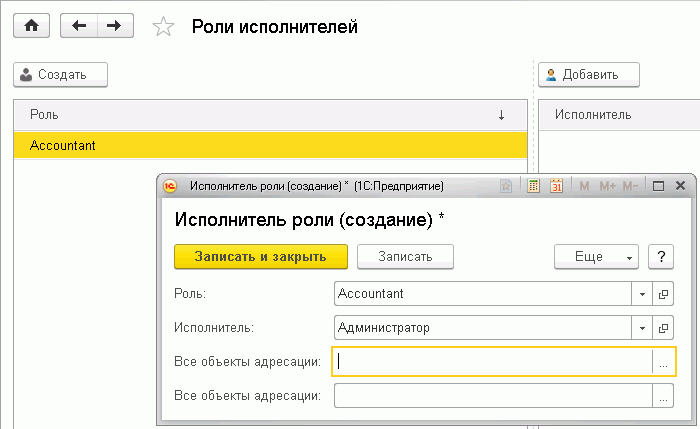This screenshot has height=429, width=700.
Task: Go forward with the right arrow
Action: pyautogui.click(x=115, y=27)
